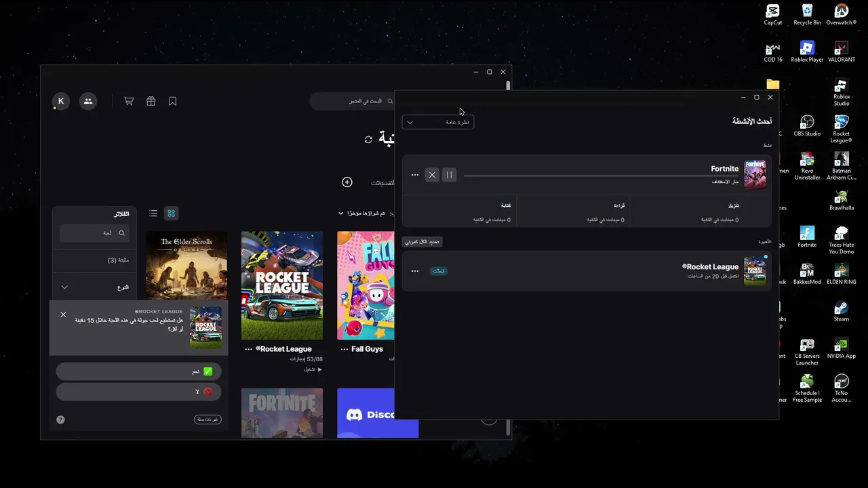Image resolution: width=868 pixels, height=488 pixels.
Task: Click the plus icon to add collection
Action: coord(347,182)
